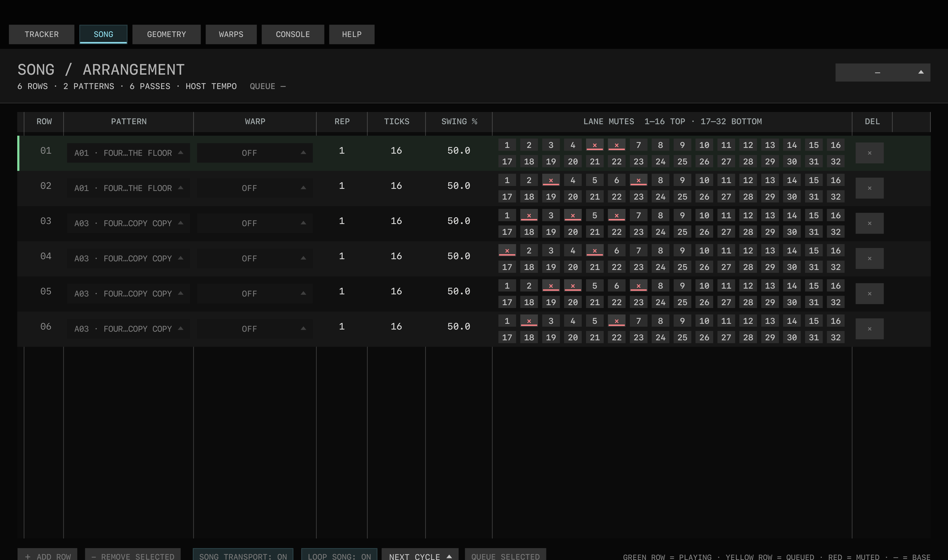Mute lane 32 in row 06
Screen dimensions: 948x560
pyautogui.click(x=835, y=337)
